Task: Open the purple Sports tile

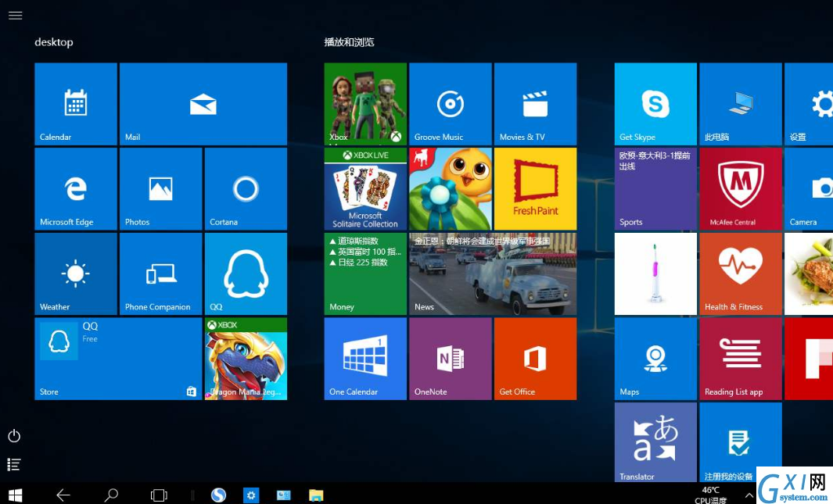Action: click(655, 189)
